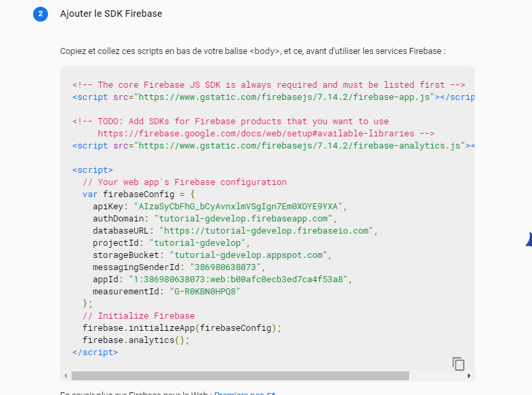Open the Premiers pas link
This screenshot has height=395, width=532.
click(x=239, y=393)
